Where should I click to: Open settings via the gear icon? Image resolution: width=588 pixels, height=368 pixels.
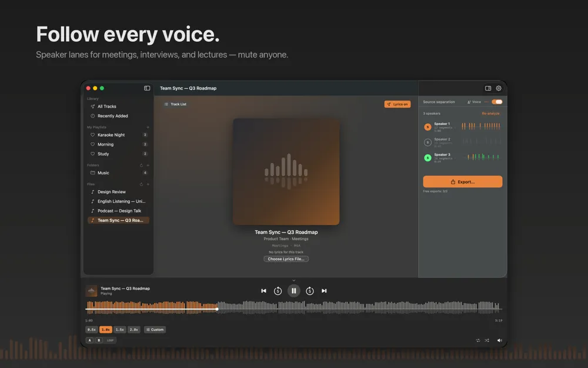pyautogui.click(x=499, y=88)
